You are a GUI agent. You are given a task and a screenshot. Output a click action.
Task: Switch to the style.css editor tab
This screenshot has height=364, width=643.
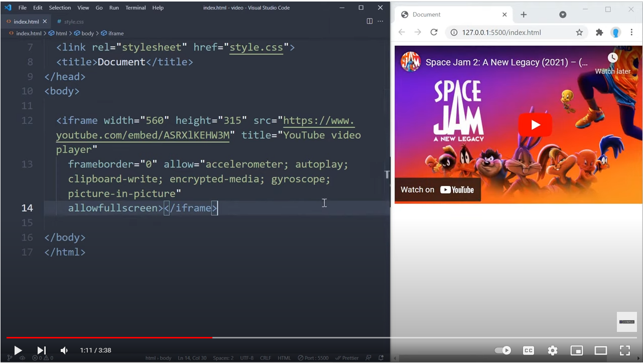[x=70, y=22]
